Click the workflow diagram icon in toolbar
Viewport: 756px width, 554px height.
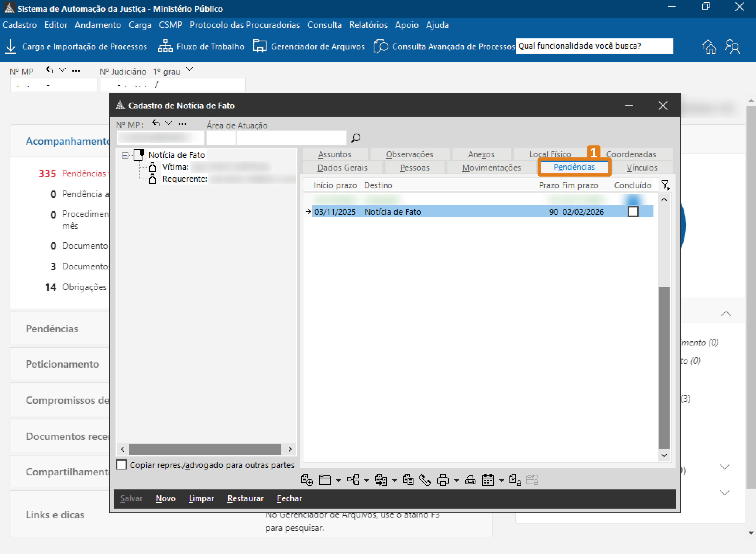point(353,480)
